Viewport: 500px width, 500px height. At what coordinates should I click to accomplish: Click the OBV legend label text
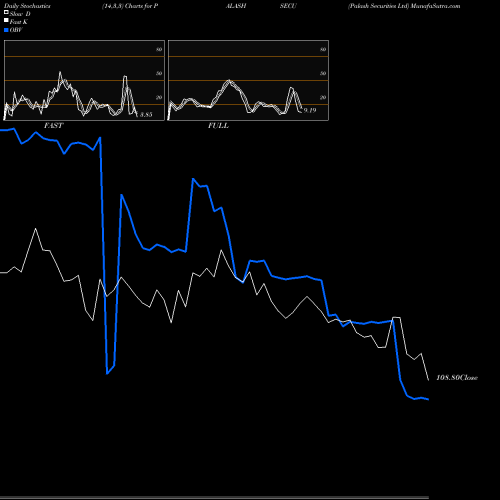16,30
